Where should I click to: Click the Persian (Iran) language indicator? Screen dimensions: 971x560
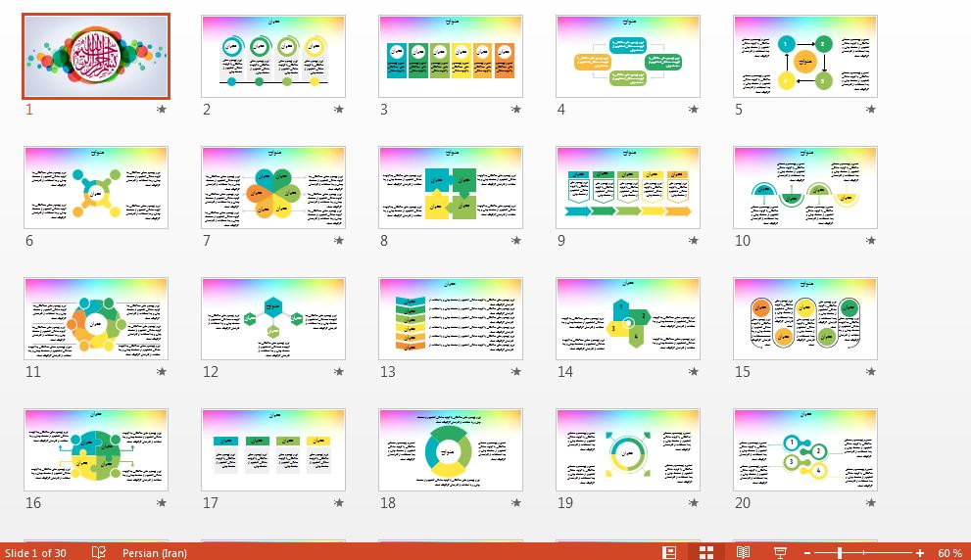(x=154, y=553)
